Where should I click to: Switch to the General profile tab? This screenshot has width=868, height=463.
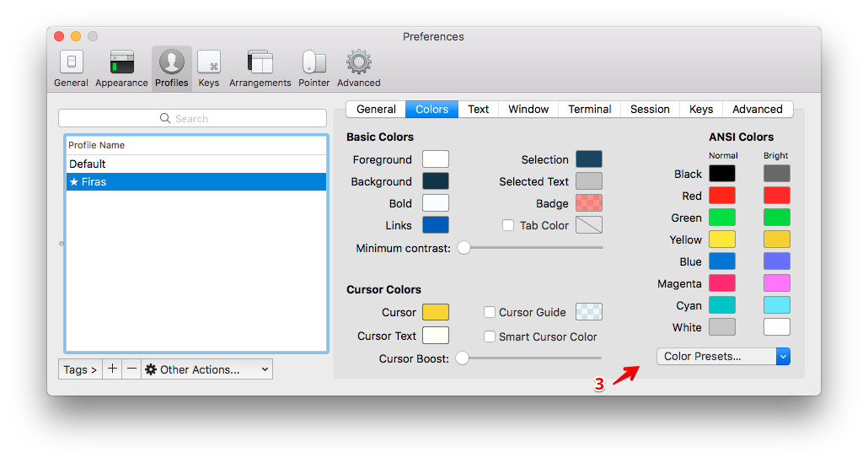376,109
